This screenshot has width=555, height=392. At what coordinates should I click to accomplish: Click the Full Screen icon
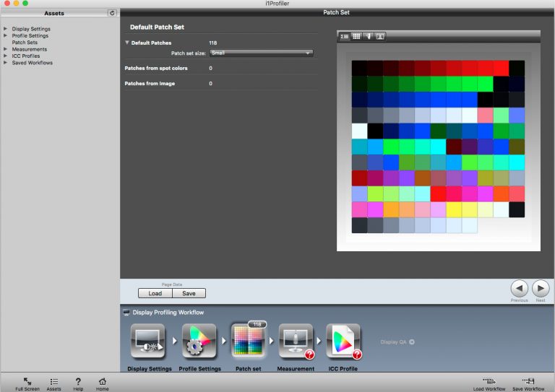27,381
